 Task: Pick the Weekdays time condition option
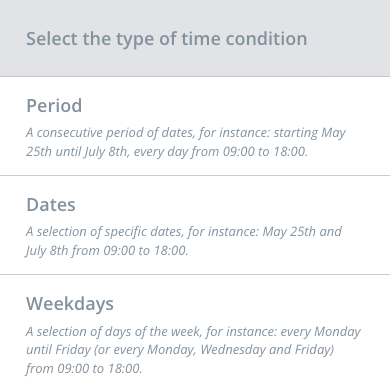(x=195, y=333)
